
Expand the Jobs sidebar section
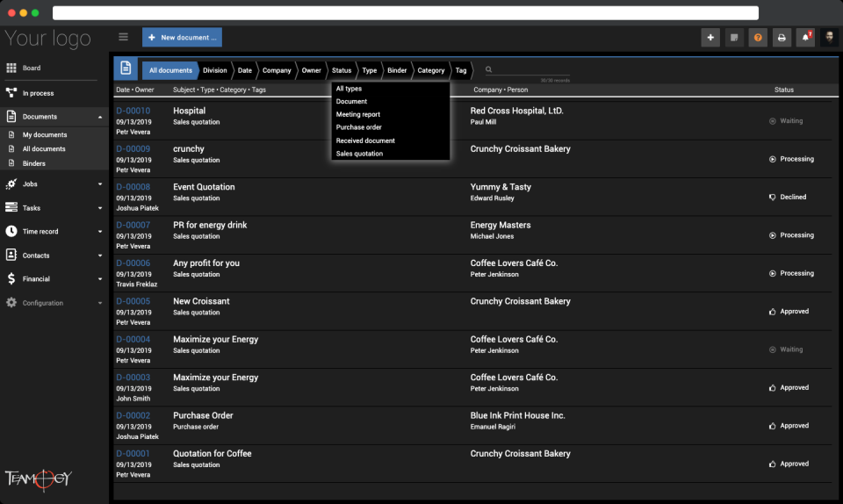pyautogui.click(x=100, y=184)
